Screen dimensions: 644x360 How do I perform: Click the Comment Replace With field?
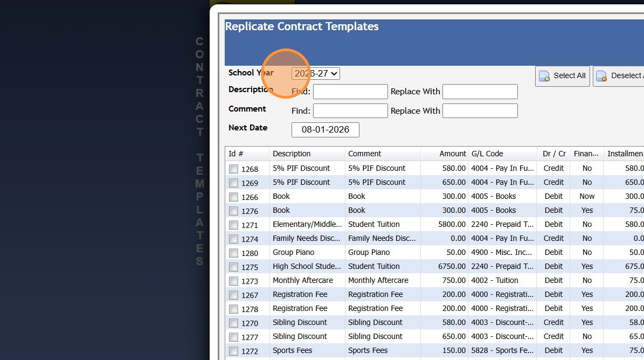480,111
